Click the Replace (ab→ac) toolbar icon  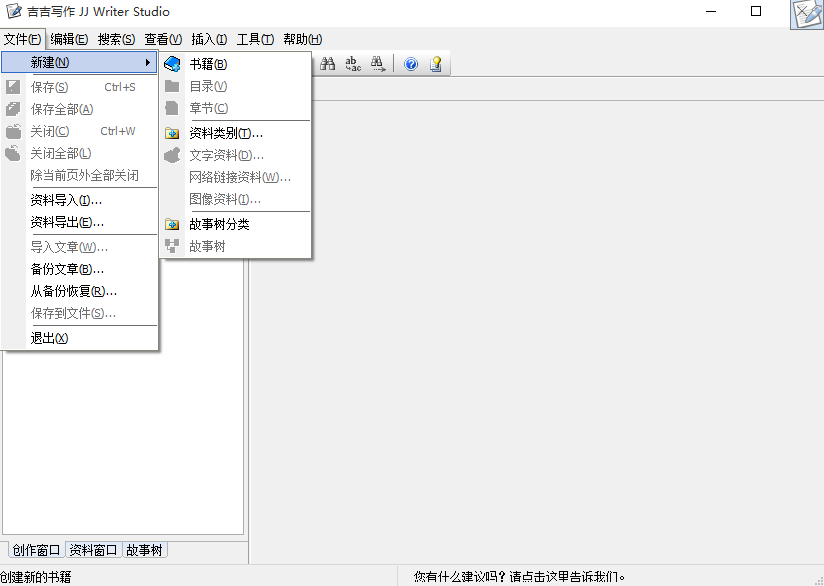click(x=352, y=63)
